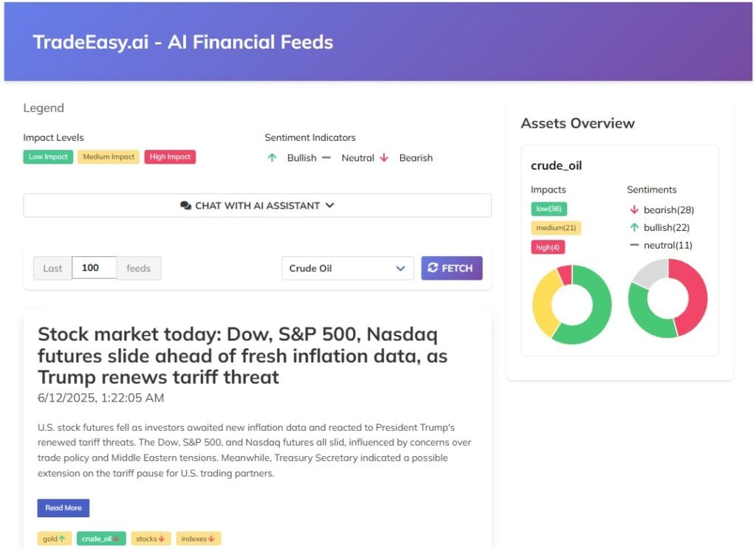
Task: Click the chat bubble icon beside CHAT WITH AI ASSISTANT
Action: [186, 205]
